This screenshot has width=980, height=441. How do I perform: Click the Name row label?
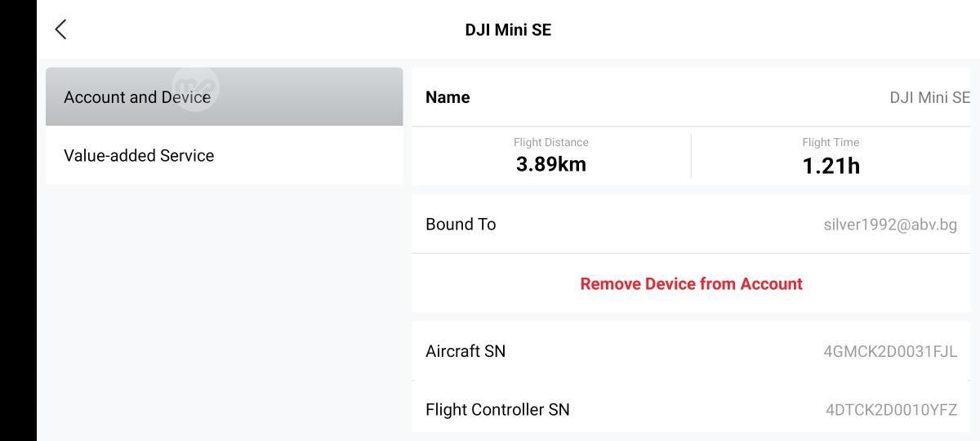(448, 97)
